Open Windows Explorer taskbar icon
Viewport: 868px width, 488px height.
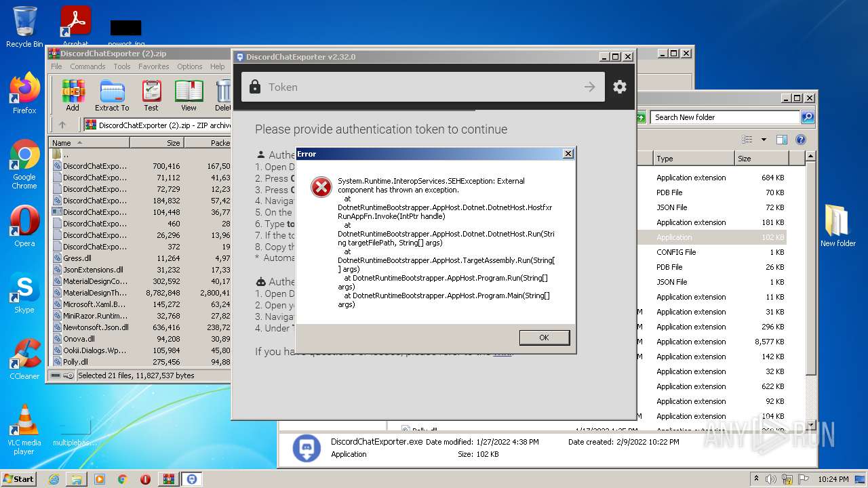coord(77,479)
